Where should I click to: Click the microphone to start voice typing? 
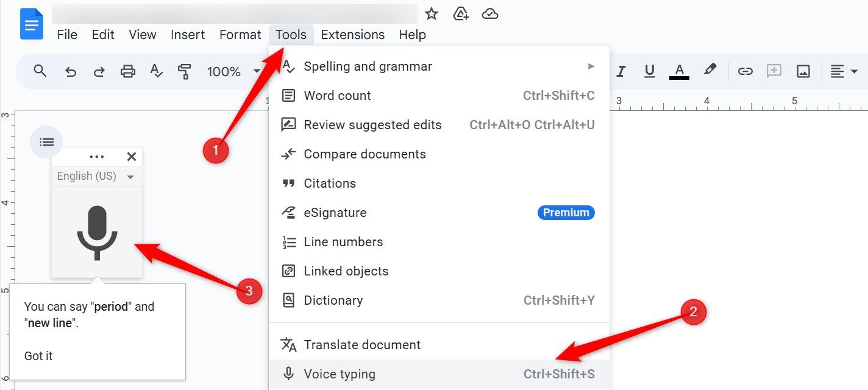97,233
